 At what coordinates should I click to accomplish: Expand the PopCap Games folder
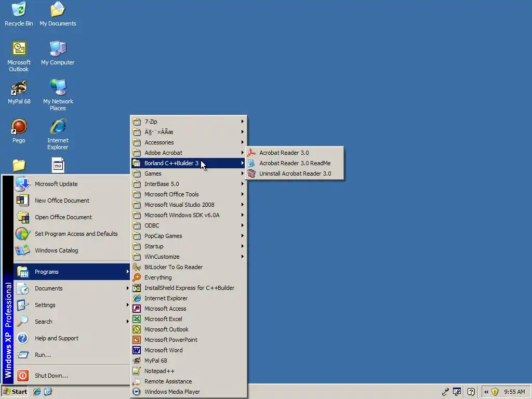pos(189,236)
